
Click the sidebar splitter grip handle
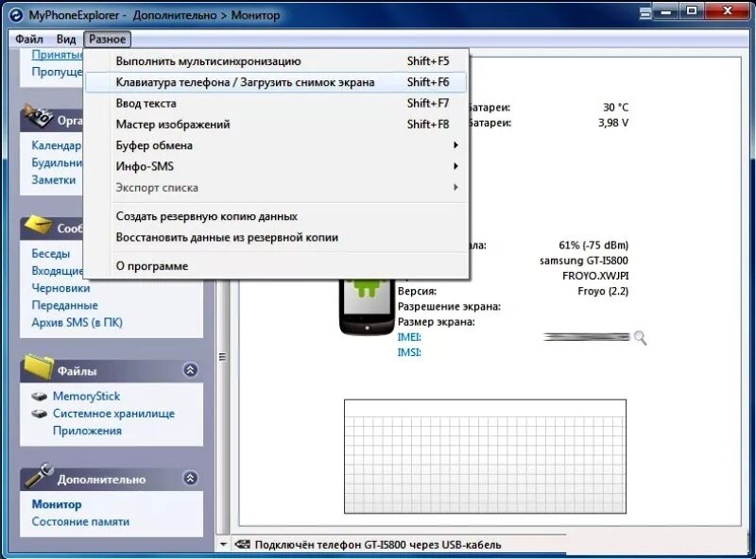coord(222,357)
